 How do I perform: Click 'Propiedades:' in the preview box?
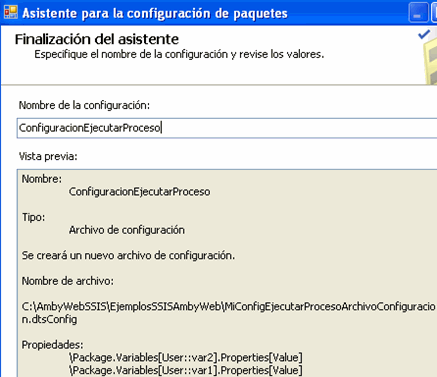pos(53,345)
